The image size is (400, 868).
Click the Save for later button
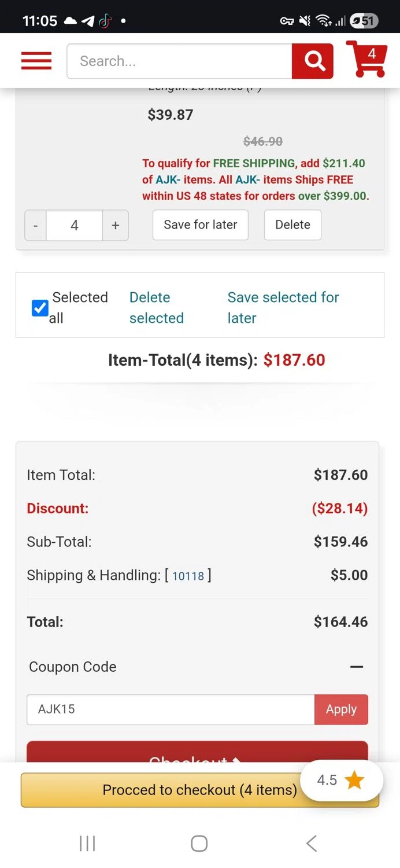click(x=201, y=225)
